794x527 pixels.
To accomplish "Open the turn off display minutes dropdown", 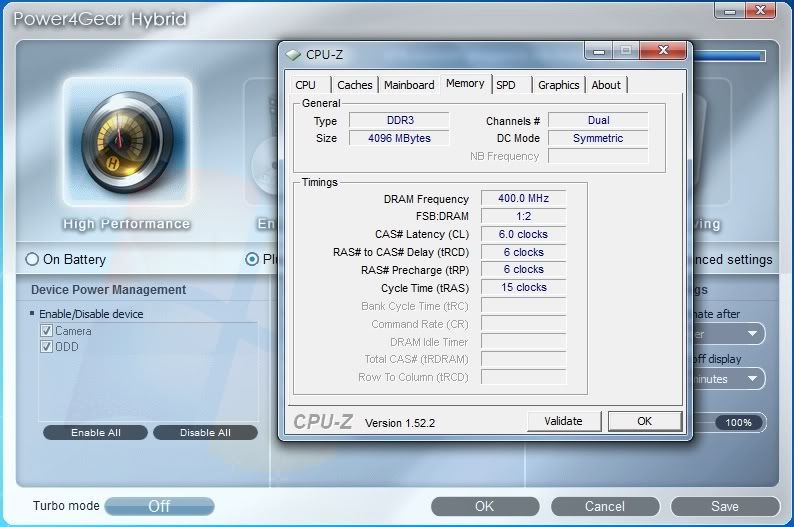I will click(x=752, y=379).
